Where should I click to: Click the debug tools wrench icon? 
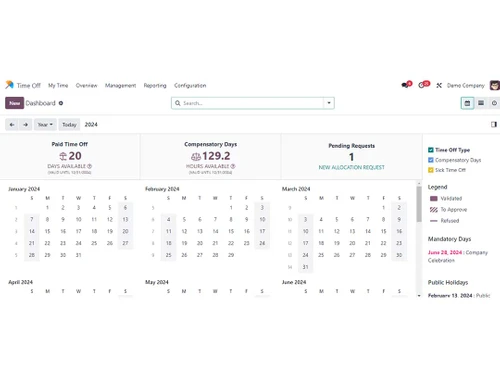click(439, 86)
